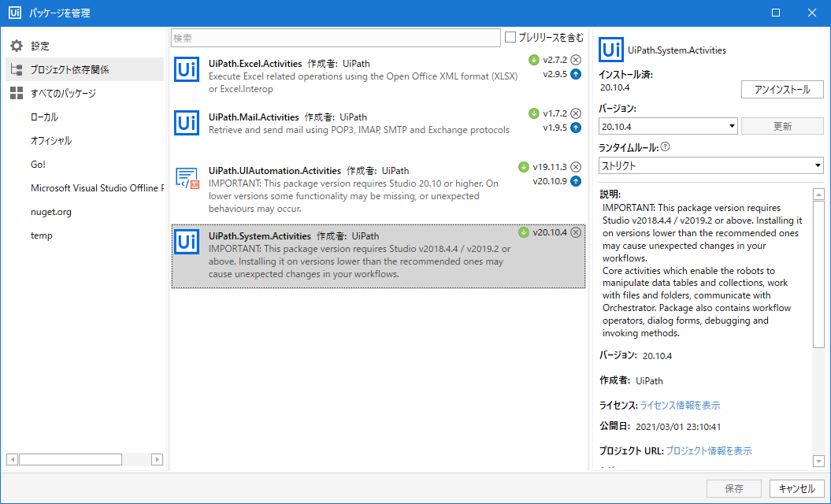Select the UiPath.UIAutomation.Activities package title
This screenshot has height=504, width=831.
[x=275, y=171]
